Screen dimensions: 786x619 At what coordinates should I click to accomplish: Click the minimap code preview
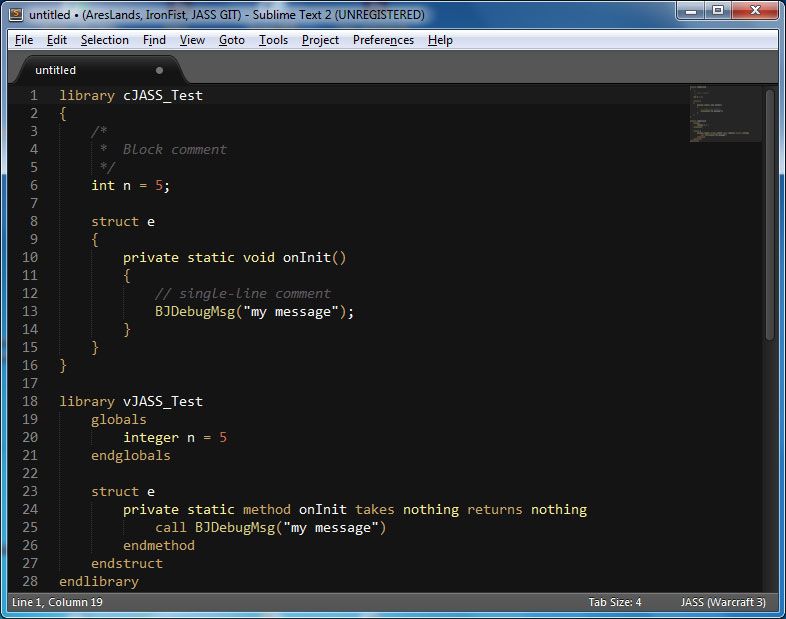[725, 113]
